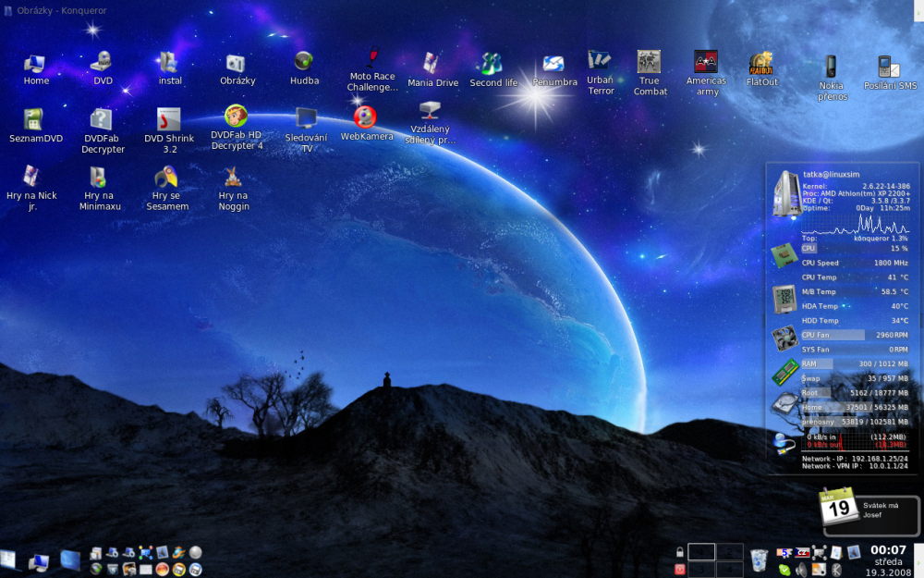Click 'Svátek má Josef' name day text
Image resolution: width=924 pixels, height=578 pixels.
[x=881, y=510]
